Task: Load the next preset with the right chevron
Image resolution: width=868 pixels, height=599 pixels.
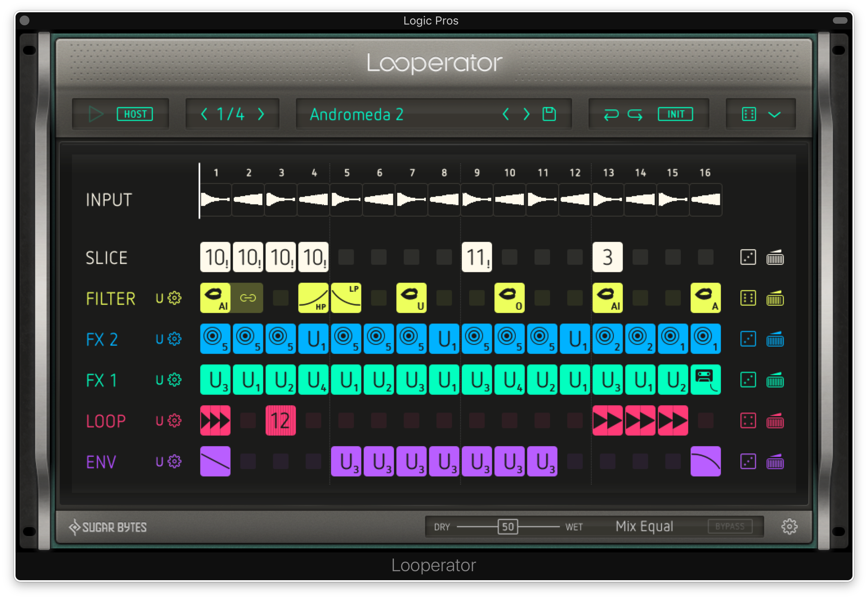Action: 526,114
